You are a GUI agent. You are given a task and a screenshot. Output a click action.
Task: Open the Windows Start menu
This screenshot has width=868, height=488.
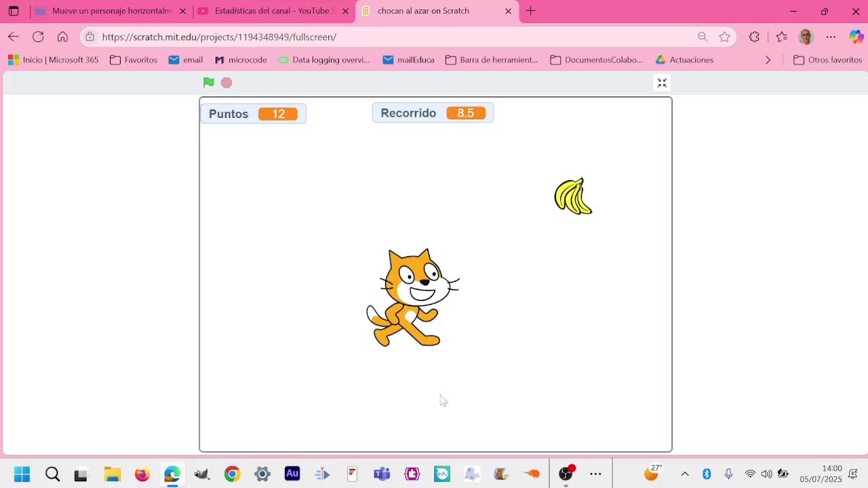(x=22, y=474)
